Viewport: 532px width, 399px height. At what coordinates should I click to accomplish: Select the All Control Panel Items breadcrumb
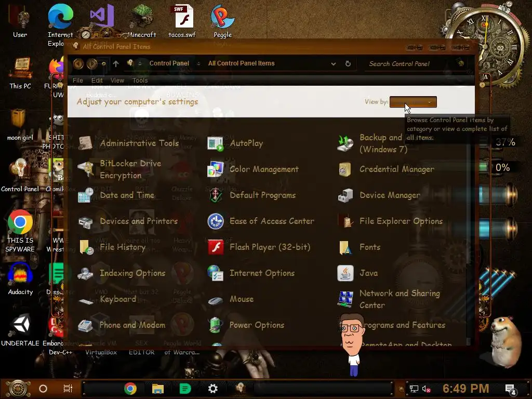tap(241, 63)
